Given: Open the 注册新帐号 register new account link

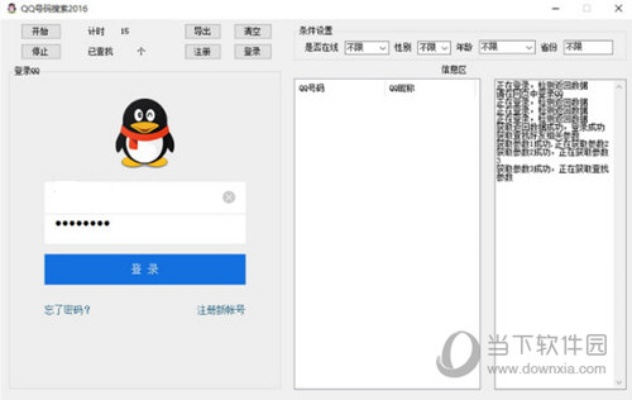Looking at the screenshot, I should coord(221,310).
